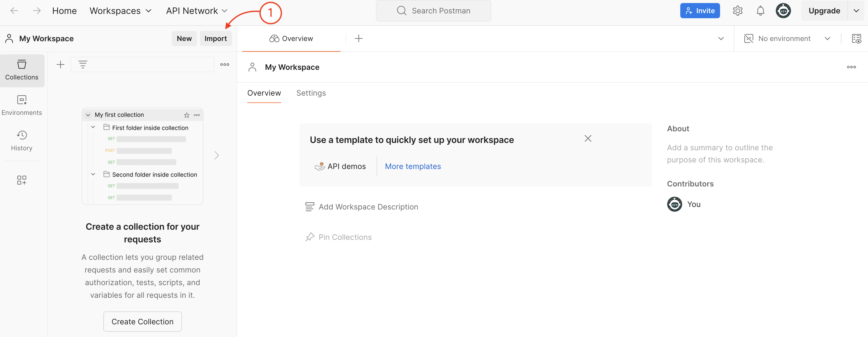Open the user avatar menu

(783, 11)
